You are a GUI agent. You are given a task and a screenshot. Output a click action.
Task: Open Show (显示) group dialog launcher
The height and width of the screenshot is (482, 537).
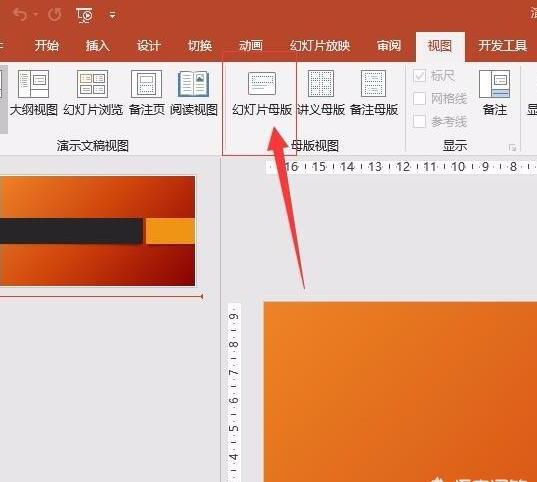coord(512,148)
